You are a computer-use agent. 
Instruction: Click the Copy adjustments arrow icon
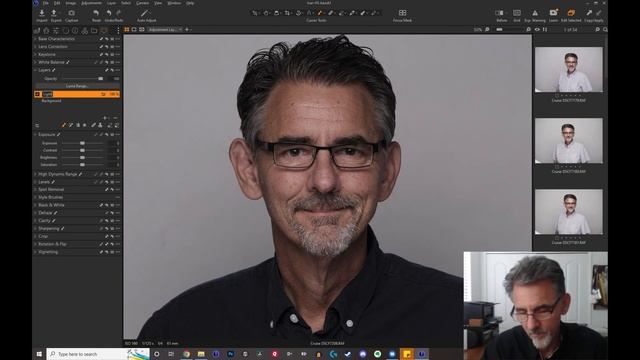click(x=589, y=13)
